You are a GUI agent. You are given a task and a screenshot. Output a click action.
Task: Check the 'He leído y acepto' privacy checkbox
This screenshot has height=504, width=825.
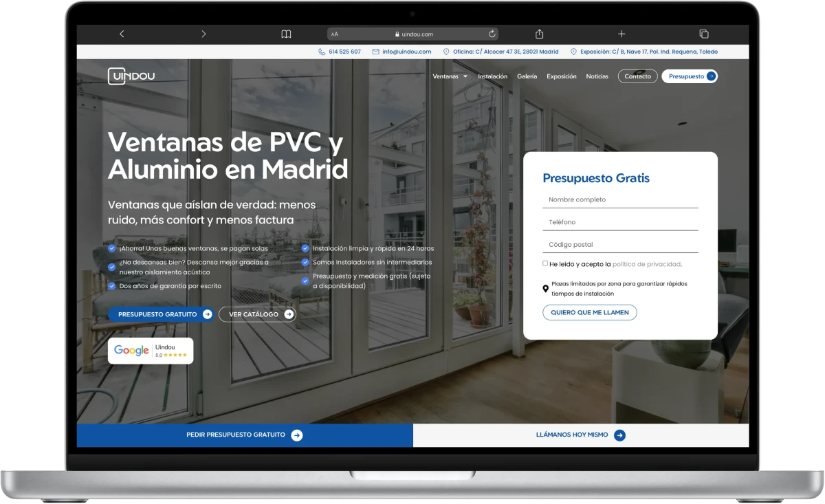544,263
